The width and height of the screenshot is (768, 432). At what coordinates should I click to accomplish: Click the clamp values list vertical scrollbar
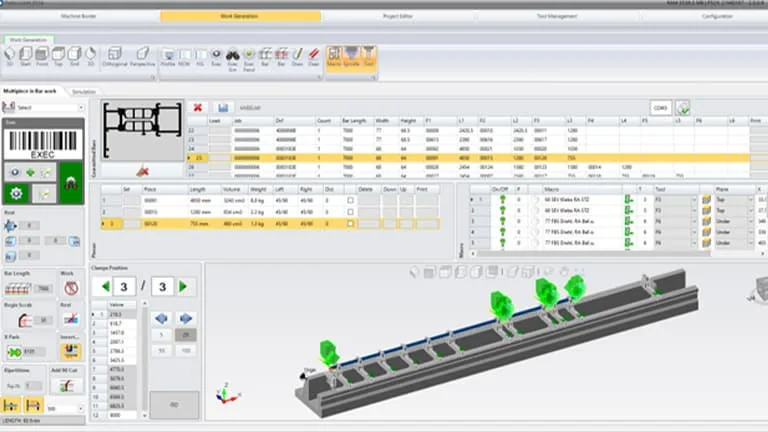pyautogui.click(x=144, y=360)
